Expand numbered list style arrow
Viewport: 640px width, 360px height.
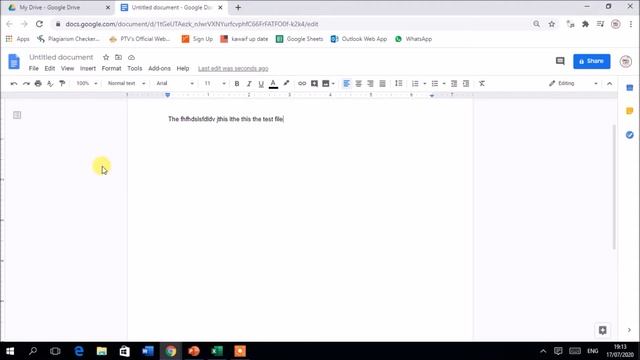pyautogui.click(x=424, y=84)
